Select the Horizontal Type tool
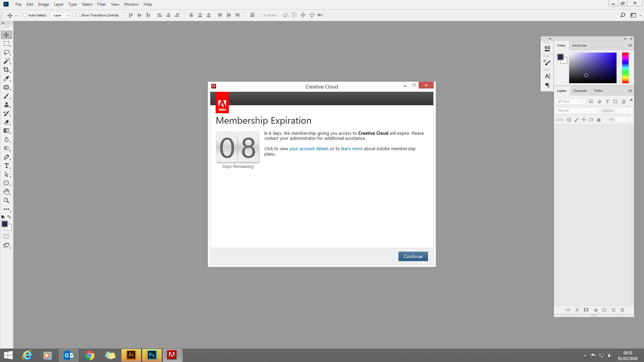The height and width of the screenshot is (362, 644). click(6, 166)
